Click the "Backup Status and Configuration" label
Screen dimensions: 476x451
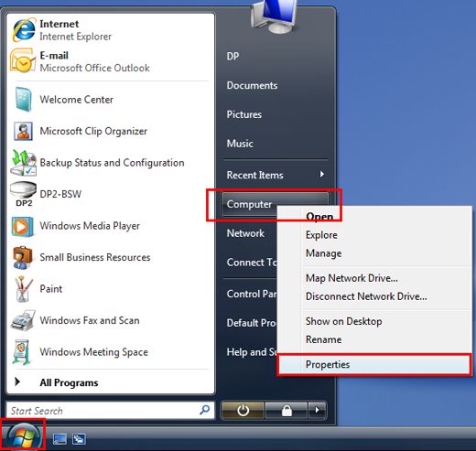click(x=112, y=163)
